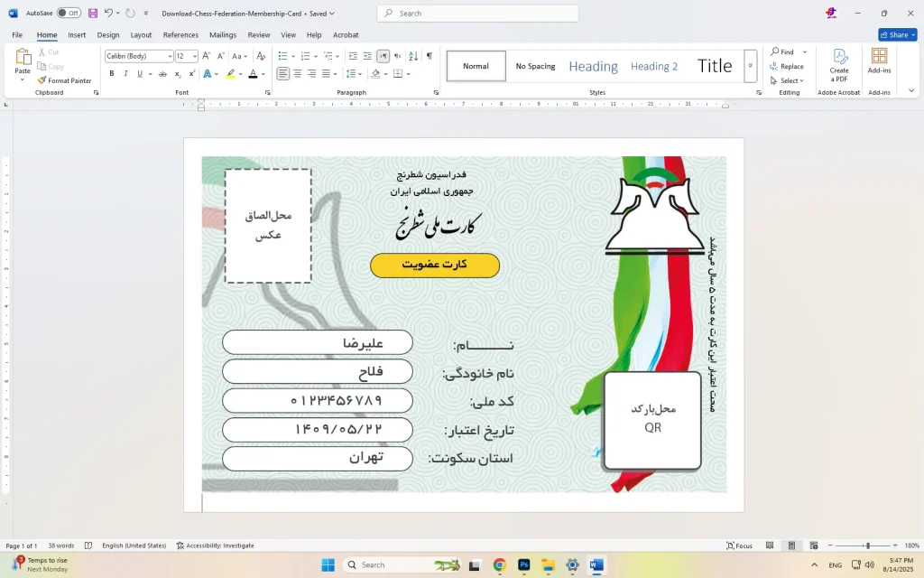
Task: Toggle show paragraph marks
Action: point(429,56)
